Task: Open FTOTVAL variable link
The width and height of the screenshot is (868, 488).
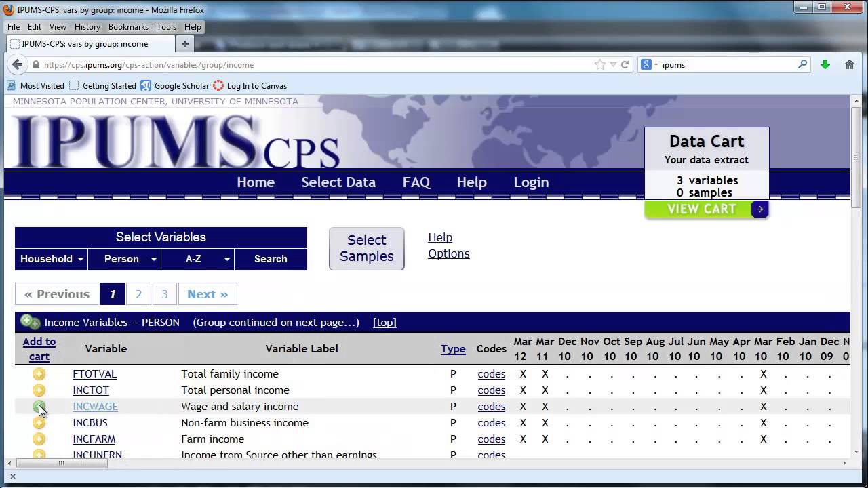Action: (94, 374)
